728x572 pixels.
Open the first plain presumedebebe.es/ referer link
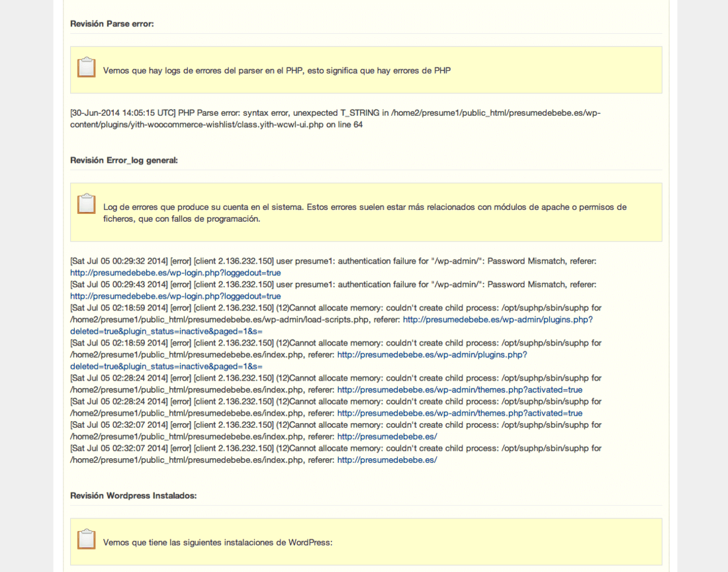pyautogui.click(x=387, y=437)
